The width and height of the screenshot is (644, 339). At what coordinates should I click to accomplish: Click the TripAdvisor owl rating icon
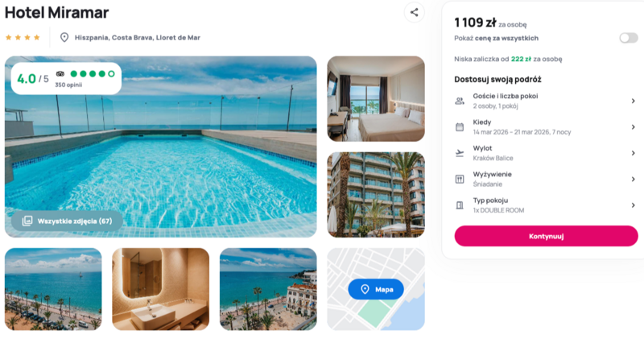[x=60, y=74]
